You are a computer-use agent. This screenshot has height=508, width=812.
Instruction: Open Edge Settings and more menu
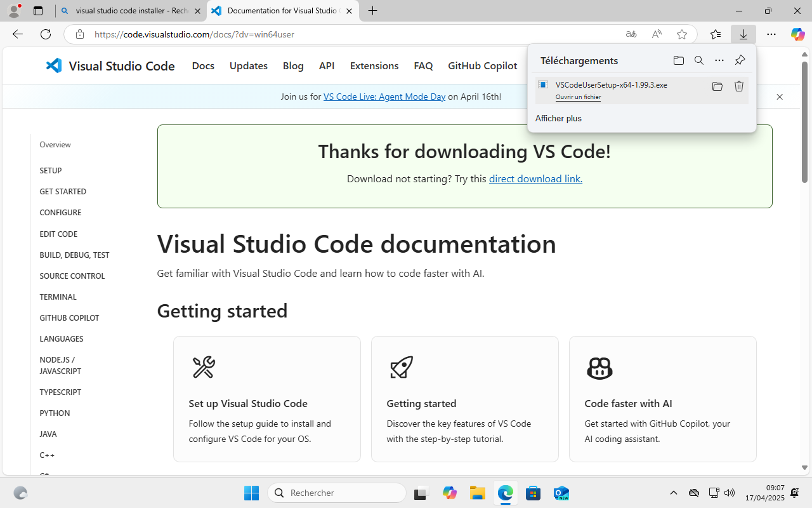[x=771, y=34]
